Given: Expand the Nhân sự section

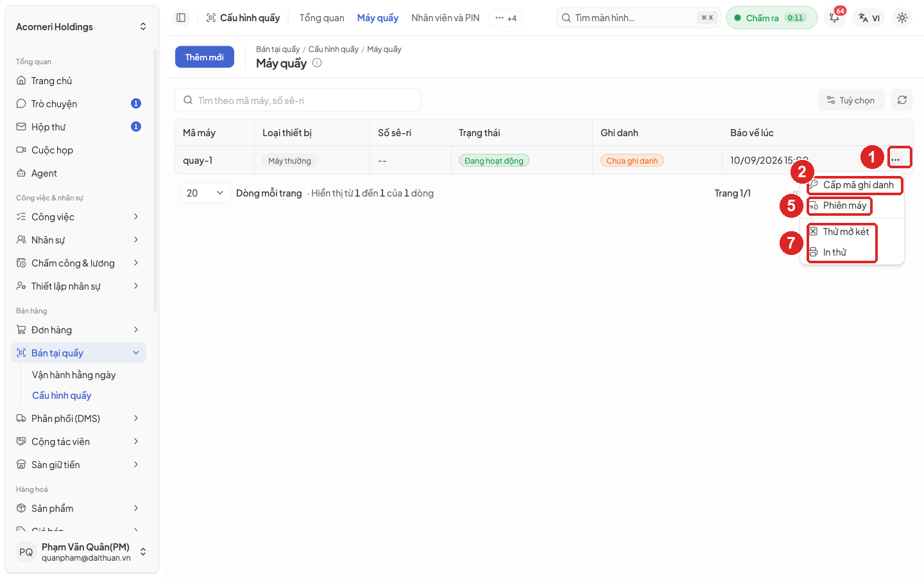Looking at the screenshot, I should pyautogui.click(x=79, y=240).
